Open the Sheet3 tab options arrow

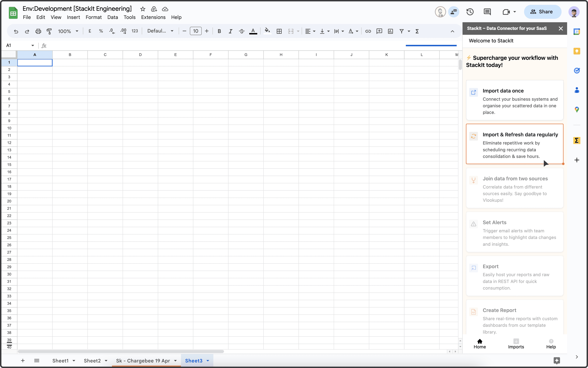point(208,361)
